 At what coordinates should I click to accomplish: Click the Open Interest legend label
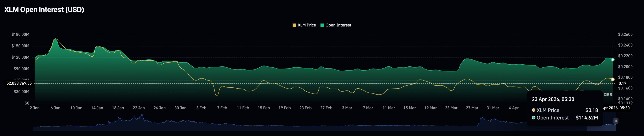point(338,25)
